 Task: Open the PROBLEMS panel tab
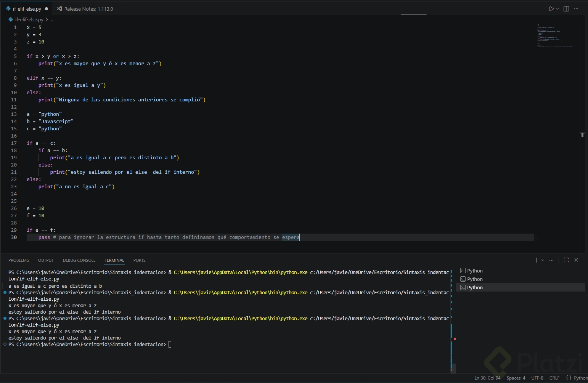coord(19,260)
